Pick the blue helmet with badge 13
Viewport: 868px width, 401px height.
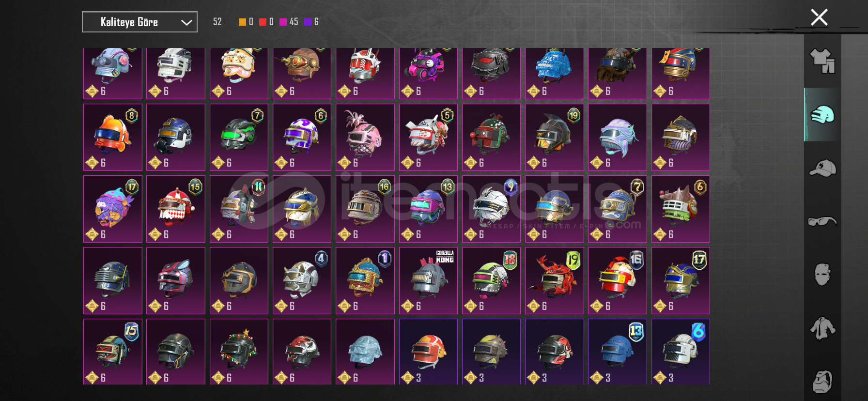click(618, 352)
